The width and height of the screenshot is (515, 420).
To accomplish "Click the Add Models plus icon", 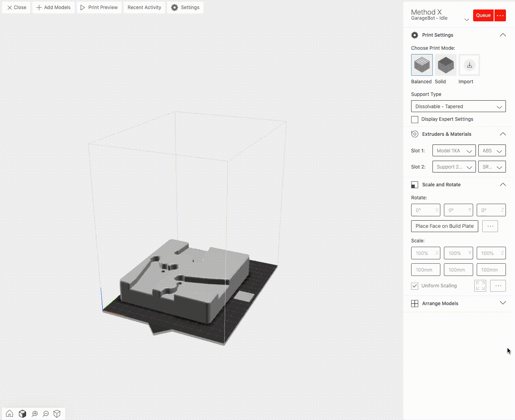I will [39, 7].
